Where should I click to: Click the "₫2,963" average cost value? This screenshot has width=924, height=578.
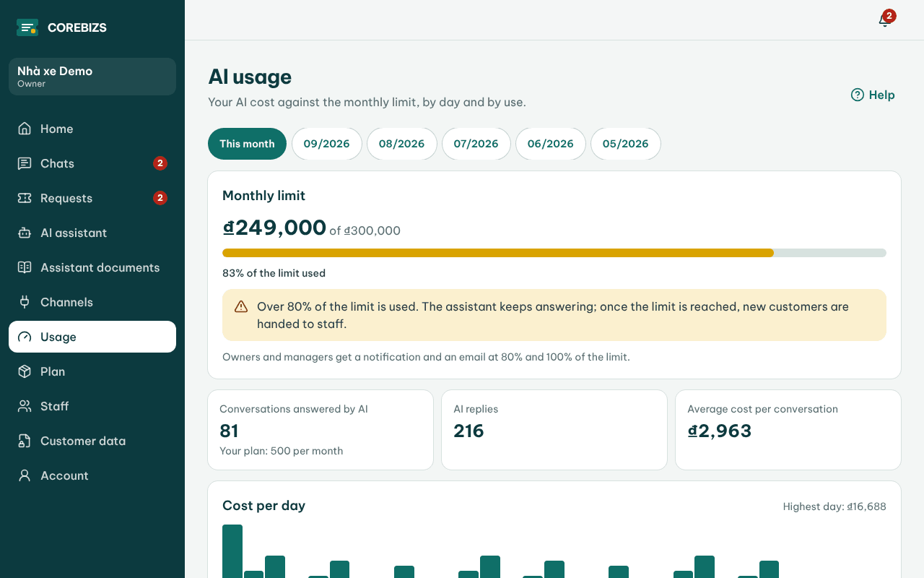(720, 431)
